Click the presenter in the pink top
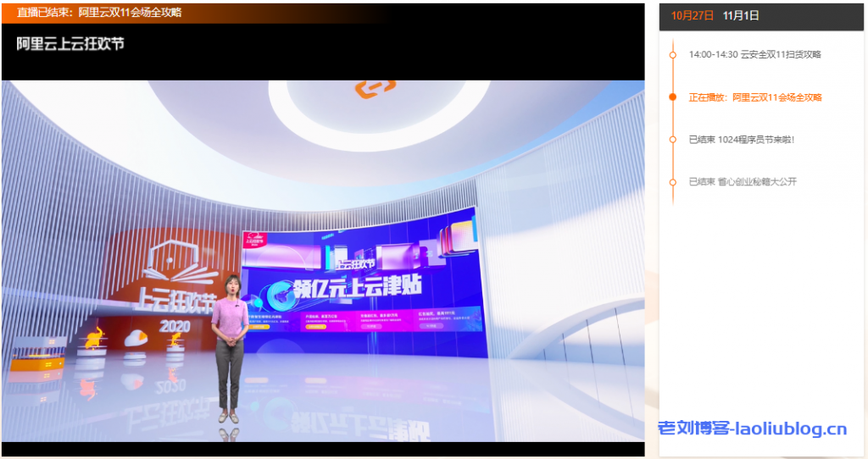Image resolution: width=868 pixels, height=459 pixels. click(229, 339)
